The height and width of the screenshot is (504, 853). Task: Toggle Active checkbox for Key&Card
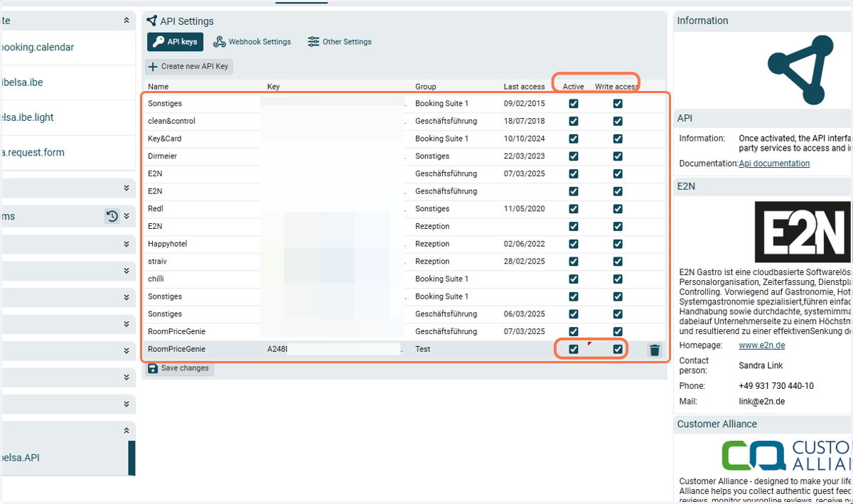tap(574, 139)
